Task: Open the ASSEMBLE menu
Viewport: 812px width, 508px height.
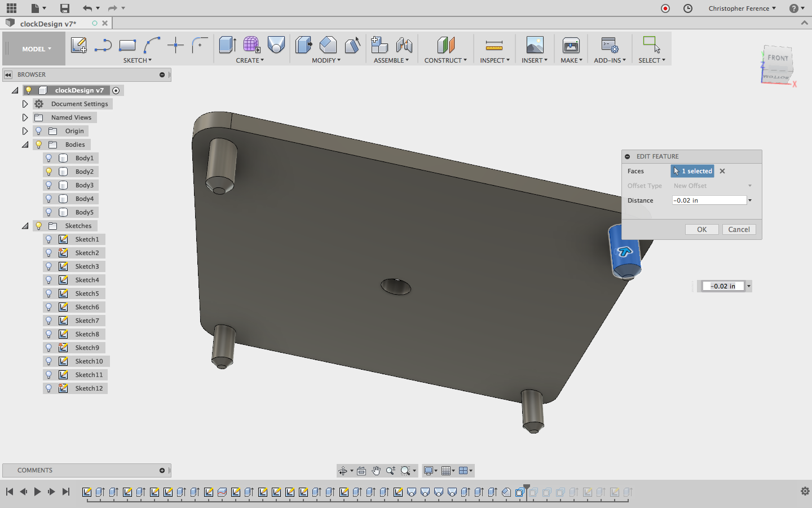Action: click(391, 60)
